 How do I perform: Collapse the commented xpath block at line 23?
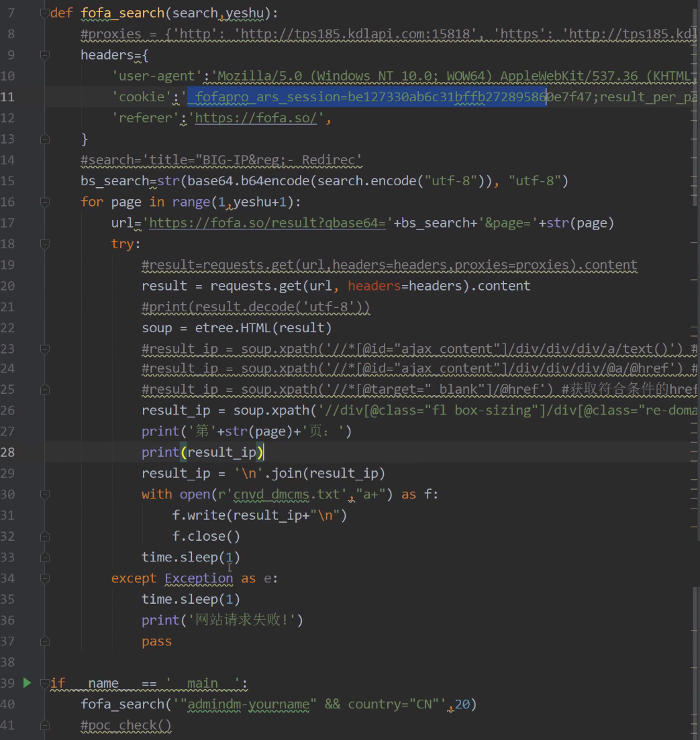(45, 349)
